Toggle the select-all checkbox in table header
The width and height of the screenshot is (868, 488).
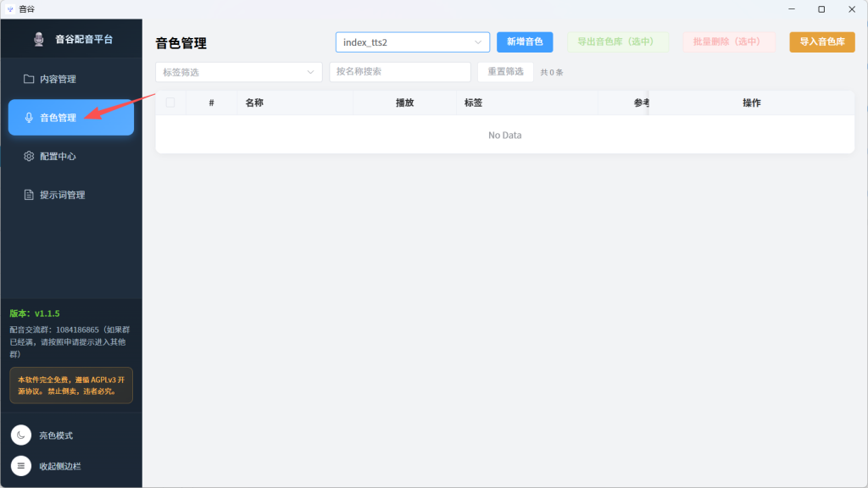170,103
